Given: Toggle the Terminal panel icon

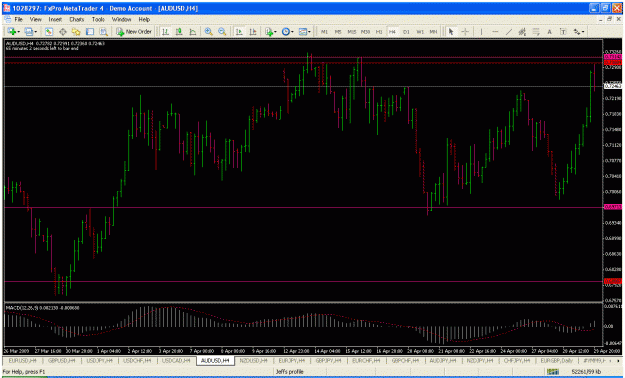Looking at the screenshot, I should [x=90, y=32].
